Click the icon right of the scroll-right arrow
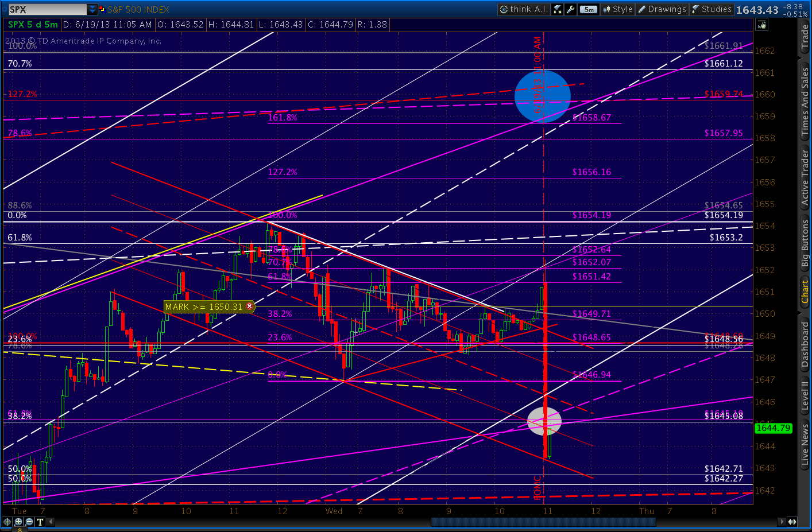 pyautogui.click(x=792, y=522)
